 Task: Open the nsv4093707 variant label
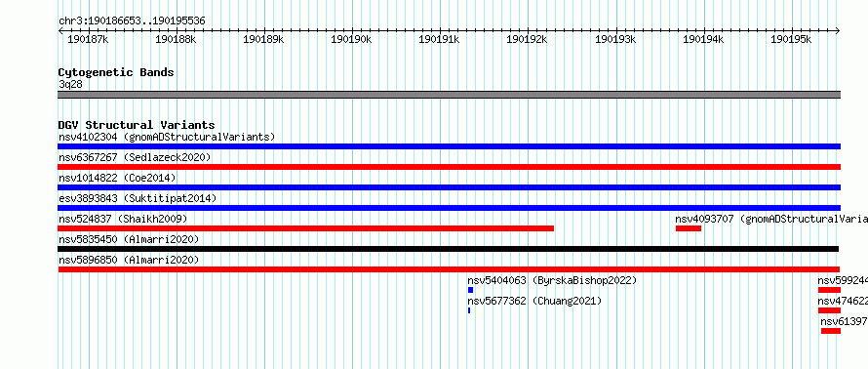(x=771, y=219)
